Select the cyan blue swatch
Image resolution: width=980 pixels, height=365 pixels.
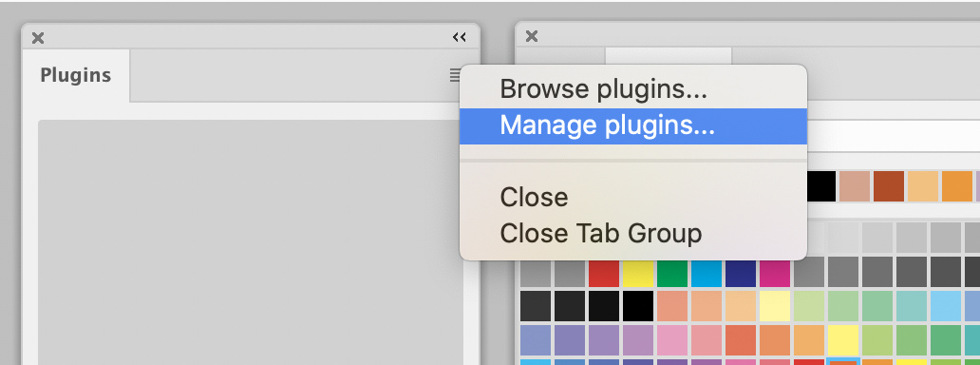[x=707, y=273]
